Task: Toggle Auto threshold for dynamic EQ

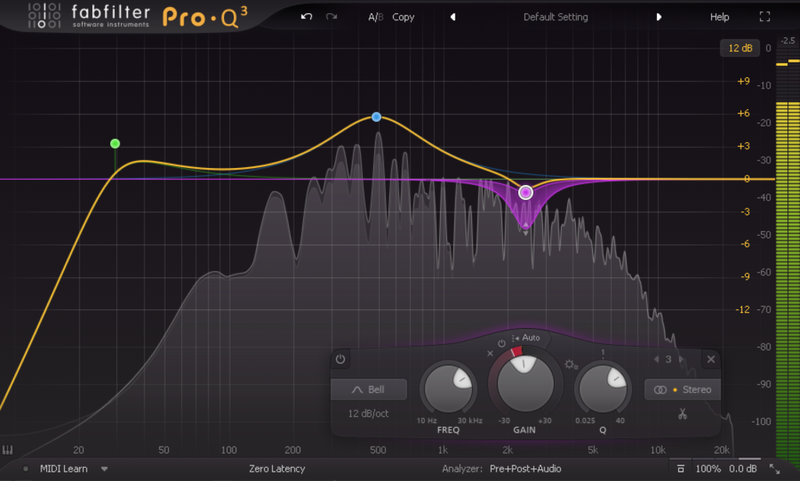Action: [x=527, y=338]
